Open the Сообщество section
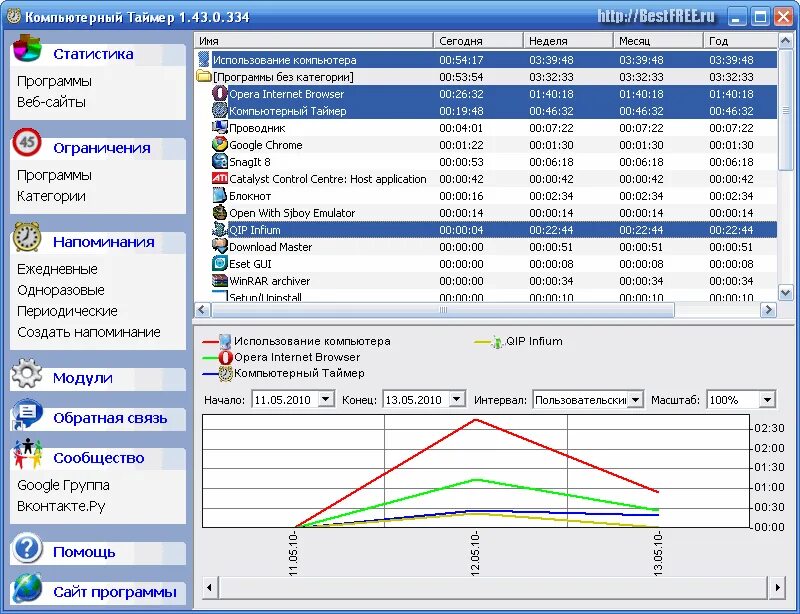800x614 pixels. [x=99, y=458]
